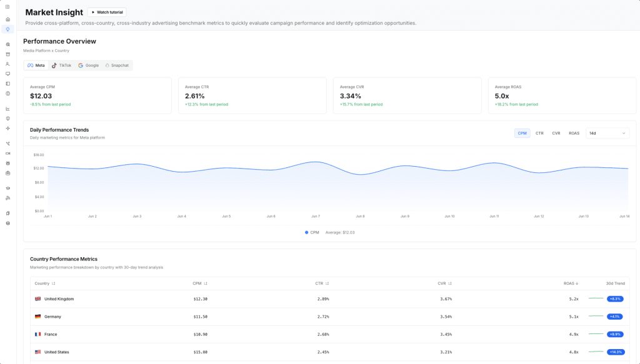The image size is (640, 364).
Task: Click the +14.3% trend badge
Action: point(616,352)
